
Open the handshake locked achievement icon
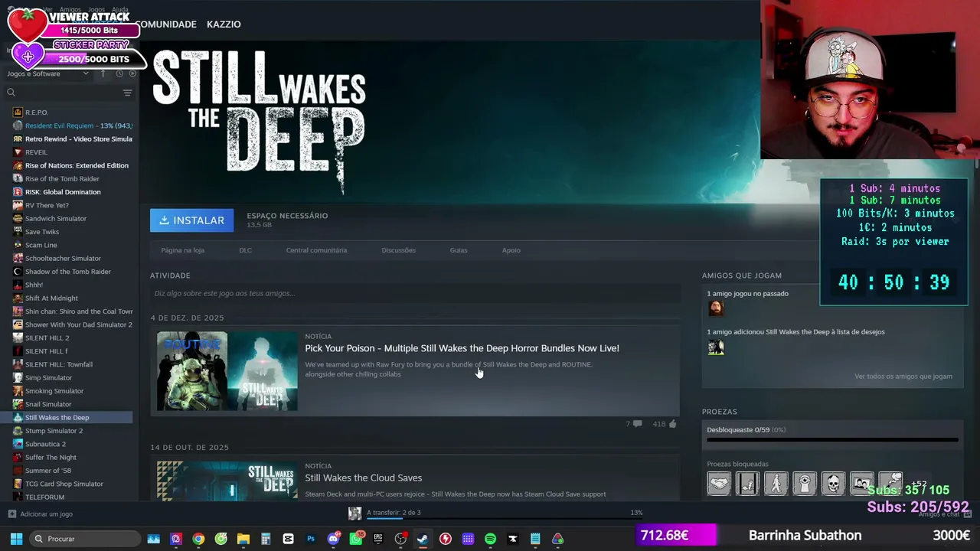(x=719, y=484)
